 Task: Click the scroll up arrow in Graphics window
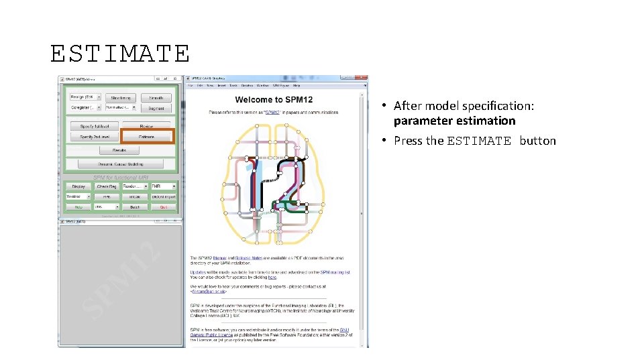(x=362, y=95)
